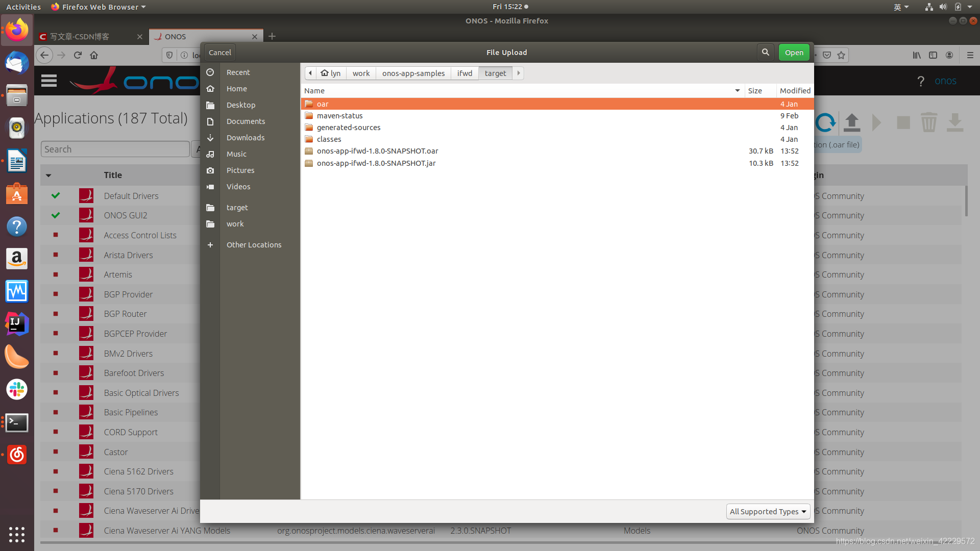Open Firefox application menu icon
This screenshot has width=980, height=551.
click(x=970, y=55)
